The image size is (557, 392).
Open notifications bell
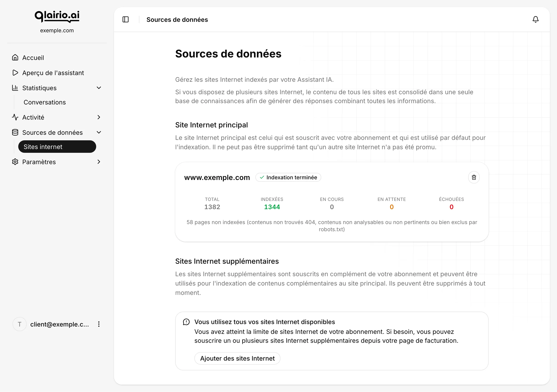[535, 19]
